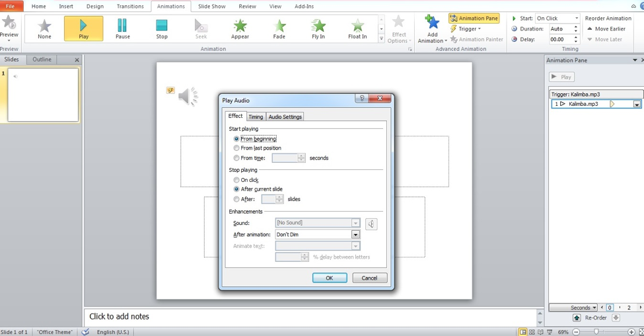Click the Delay value field
Image resolution: width=644 pixels, height=336 pixels.
tap(561, 40)
